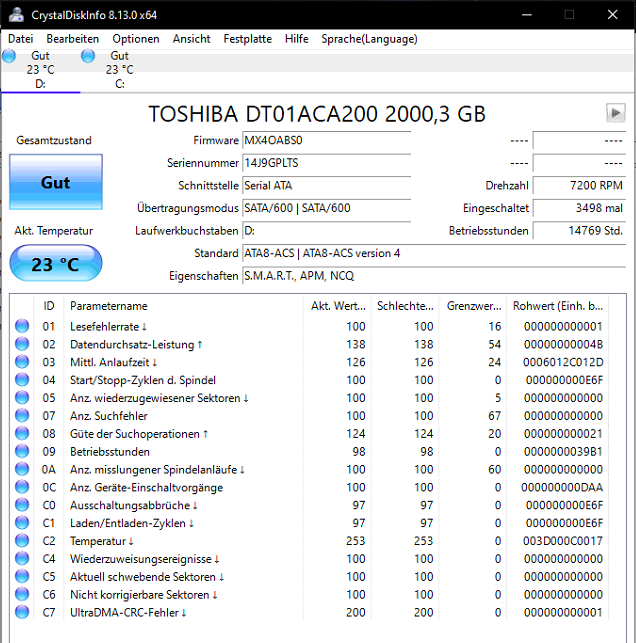Open the Datei menu
636x643 pixels.
(21, 39)
